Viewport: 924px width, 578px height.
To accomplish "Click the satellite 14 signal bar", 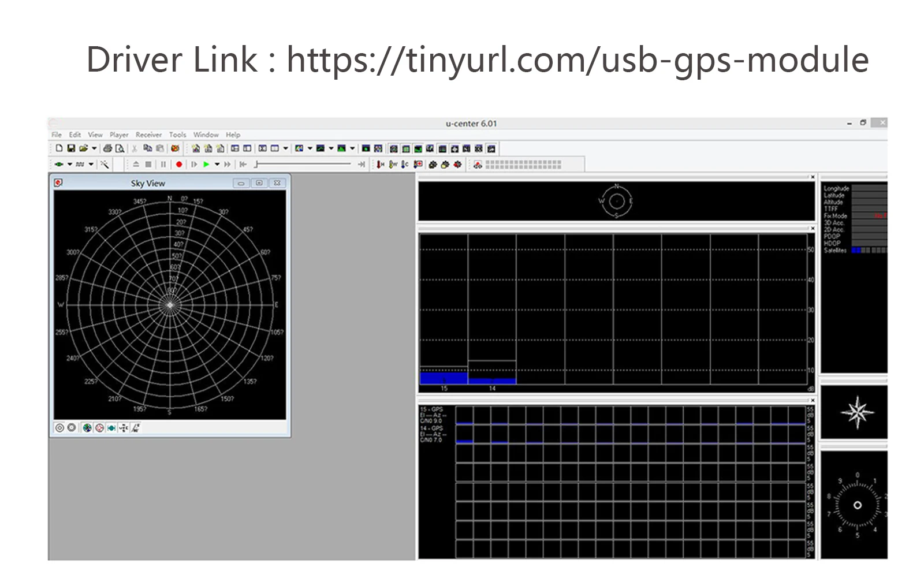I will coord(492,381).
